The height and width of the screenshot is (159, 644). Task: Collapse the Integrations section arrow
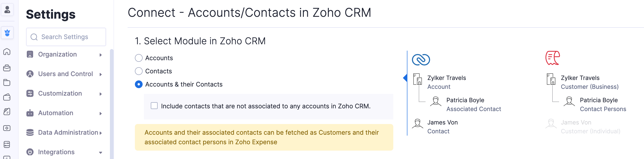pyautogui.click(x=101, y=152)
